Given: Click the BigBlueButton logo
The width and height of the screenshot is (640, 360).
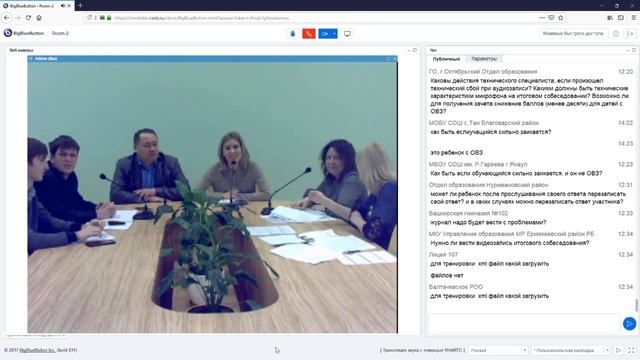Looking at the screenshot, I should pos(23,33).
